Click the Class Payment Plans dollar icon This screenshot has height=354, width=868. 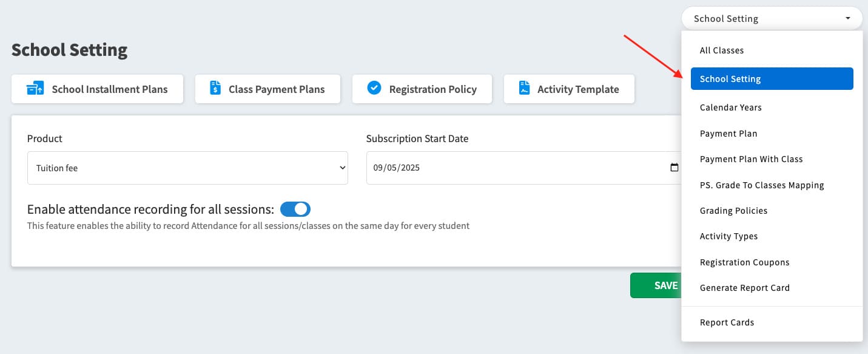pyautogui.click(x=215, y=89)
